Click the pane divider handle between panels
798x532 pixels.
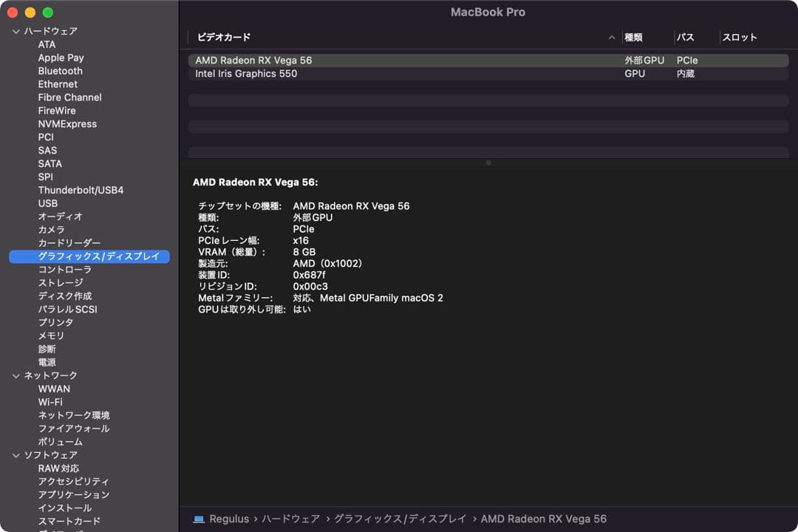point(488,163)
